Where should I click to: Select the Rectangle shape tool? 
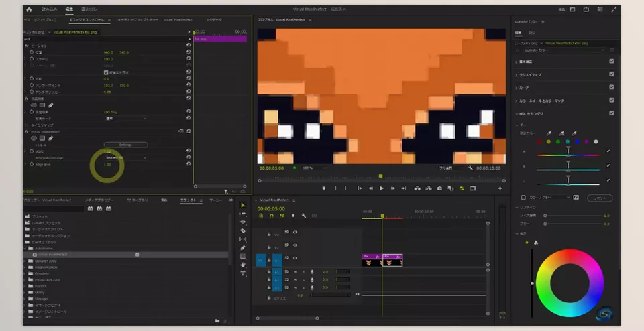(x=243, y=257)
